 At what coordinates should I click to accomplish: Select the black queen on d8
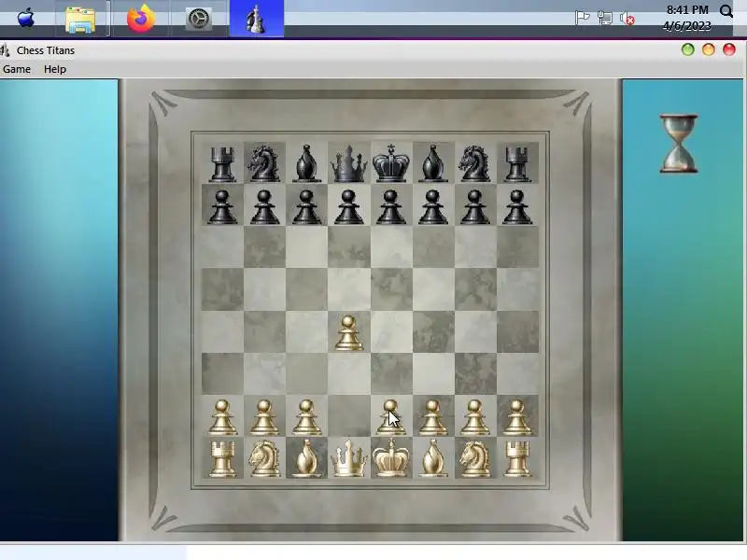coord(349,164)
